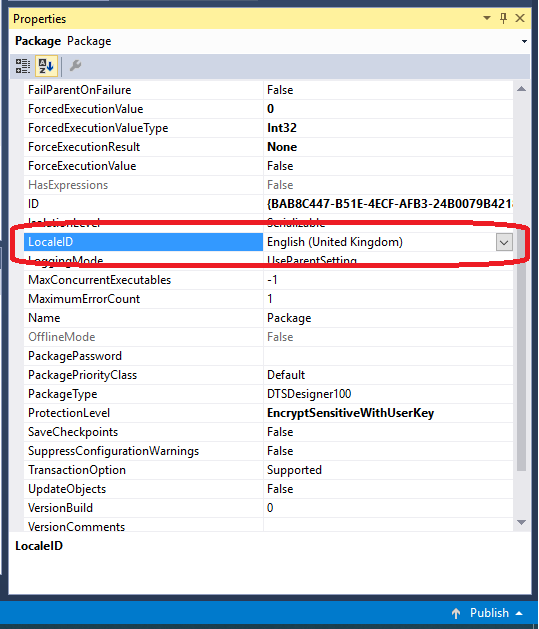Click the scrollbar up arrow
Image resolution: width=539 pixels, height=629 pixels.
(x=521, y=89)
